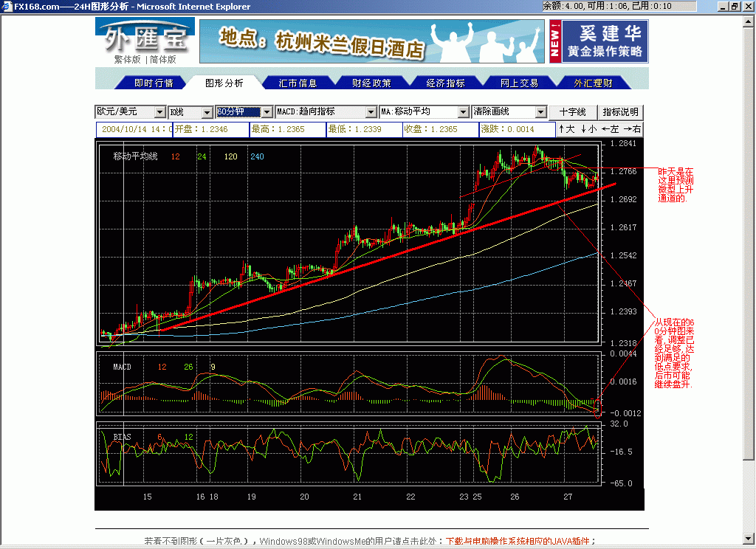Click the MACD panel label
The image size is (756, 549).
(122, 367)
